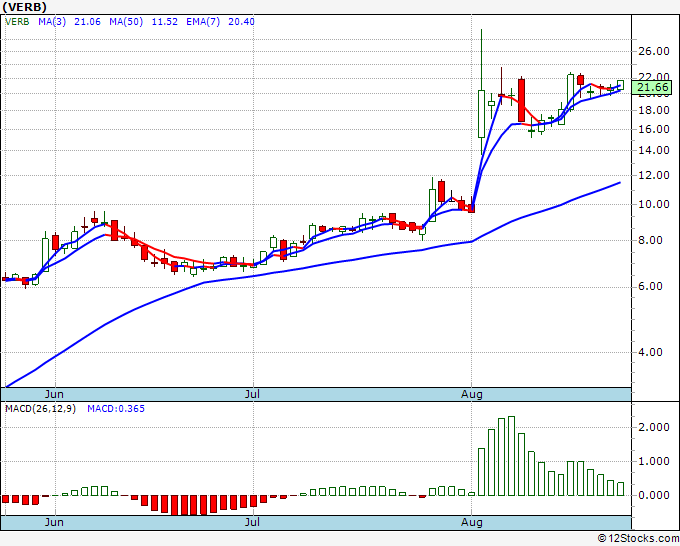Click Aug on the price chart axis

[472, 394]
